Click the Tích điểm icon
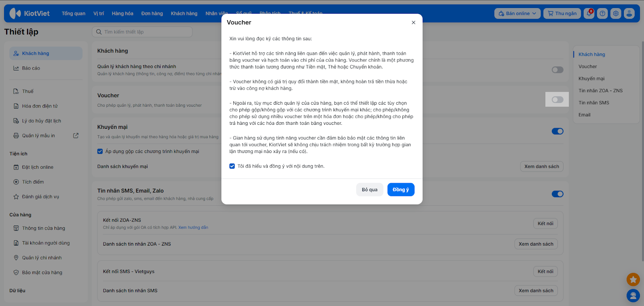This screenshot has width=644, height=306. 16,182
